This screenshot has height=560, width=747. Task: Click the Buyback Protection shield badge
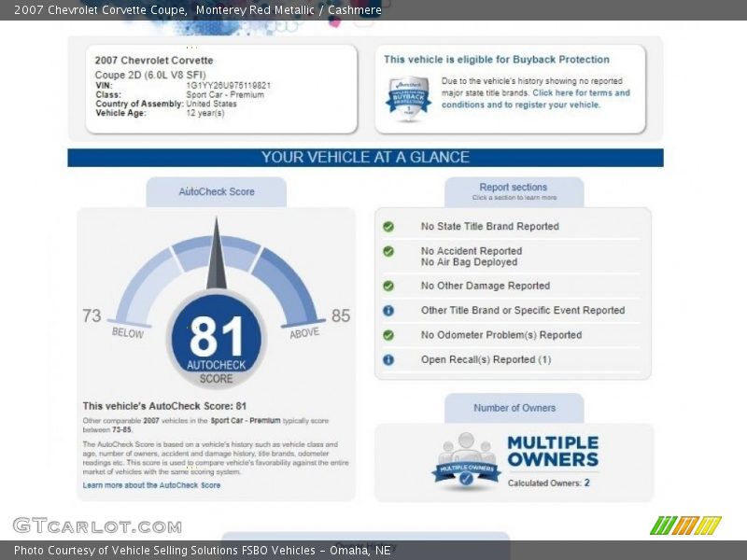(x=408, y=97)
